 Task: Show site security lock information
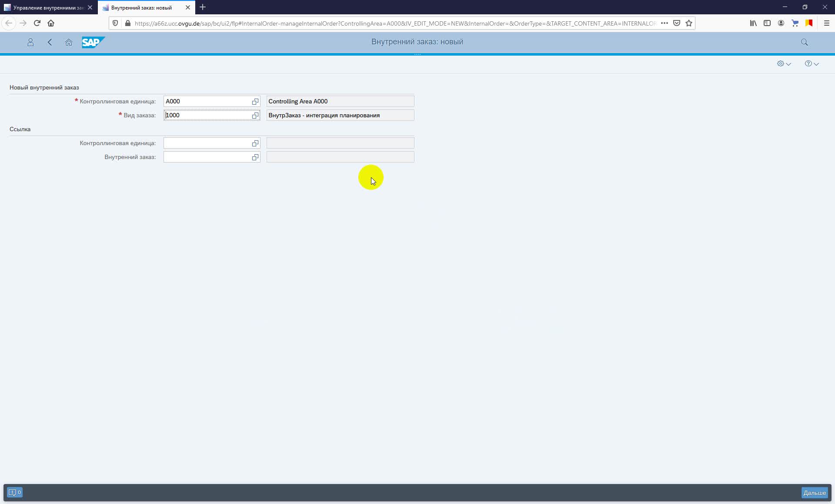pos(127,23)
